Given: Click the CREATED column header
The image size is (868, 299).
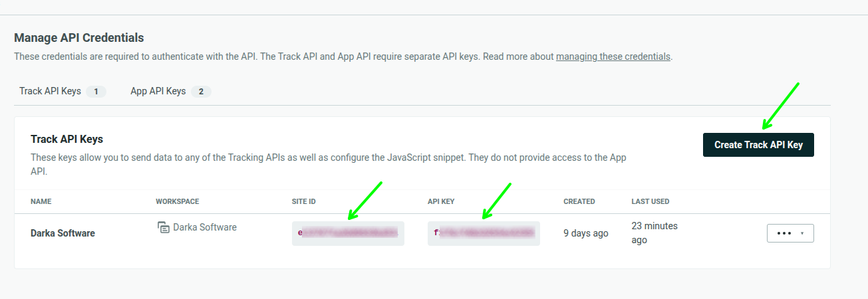Looking at the screenshot, I should 579,201.
